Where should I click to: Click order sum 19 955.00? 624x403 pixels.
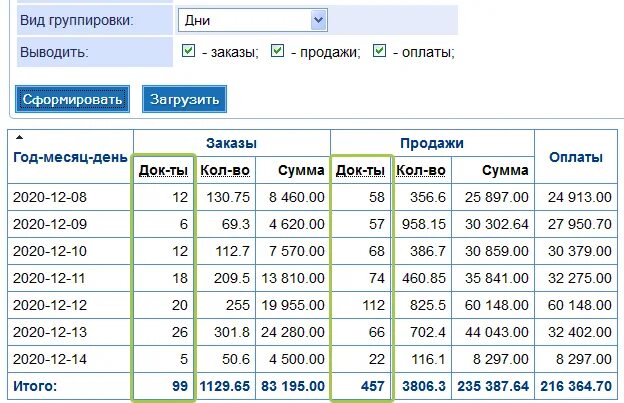click(x=293, y=305)
